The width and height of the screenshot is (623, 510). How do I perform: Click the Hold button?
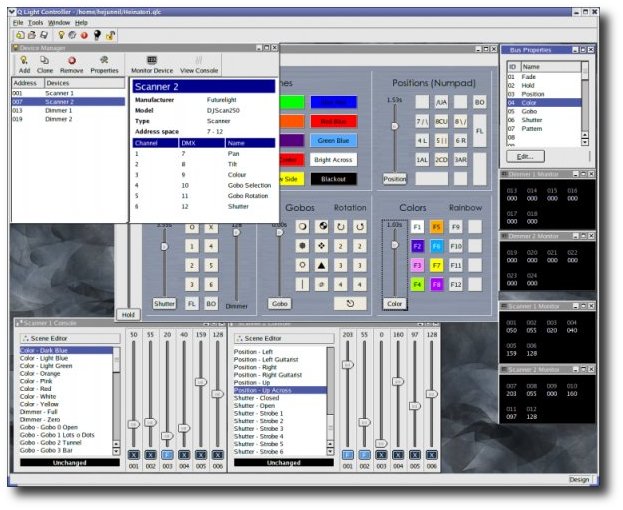point(128,315)
